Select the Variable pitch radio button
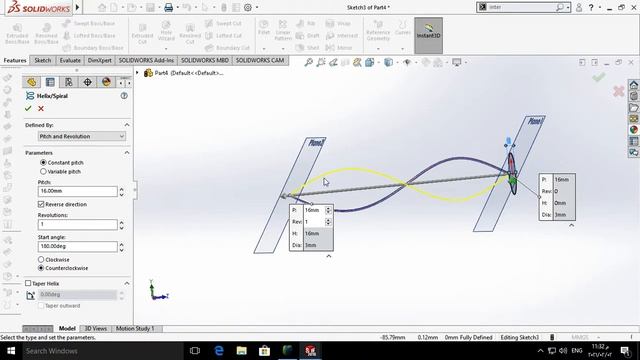This screenshot has width=640, height=360. [43, 171]
